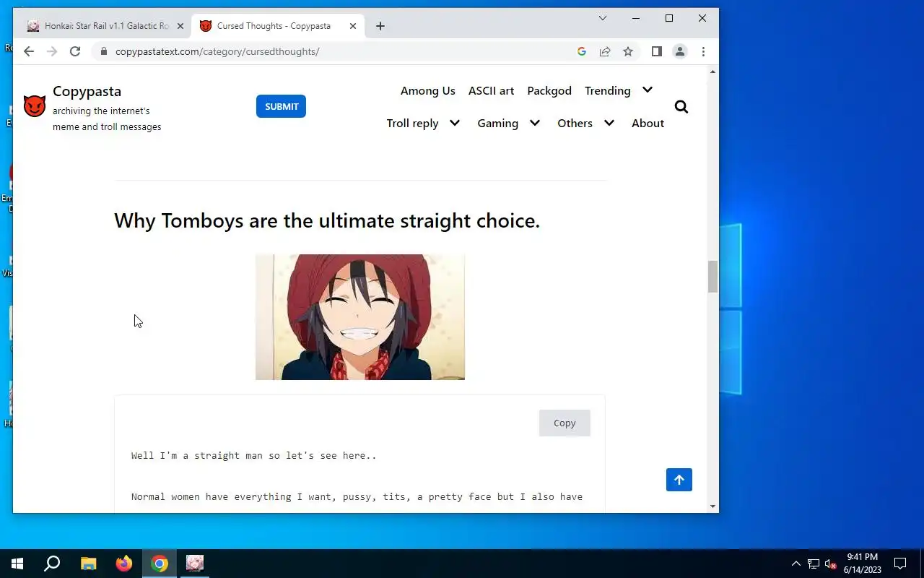Viewport: 924px width, 578px height.
Task: Click the taskbar search icon
Action: click(52, 564)
